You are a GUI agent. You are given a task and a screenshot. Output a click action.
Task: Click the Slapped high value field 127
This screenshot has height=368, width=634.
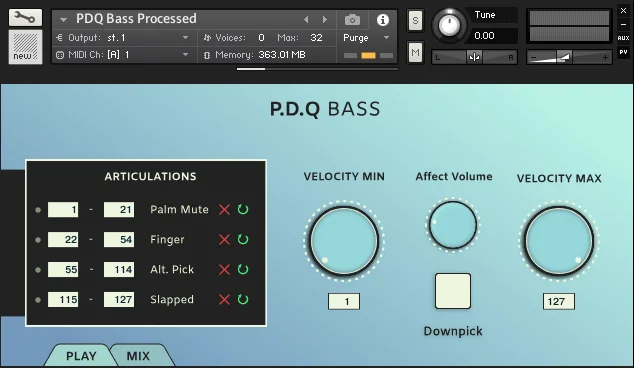click(x=119, y=300)
